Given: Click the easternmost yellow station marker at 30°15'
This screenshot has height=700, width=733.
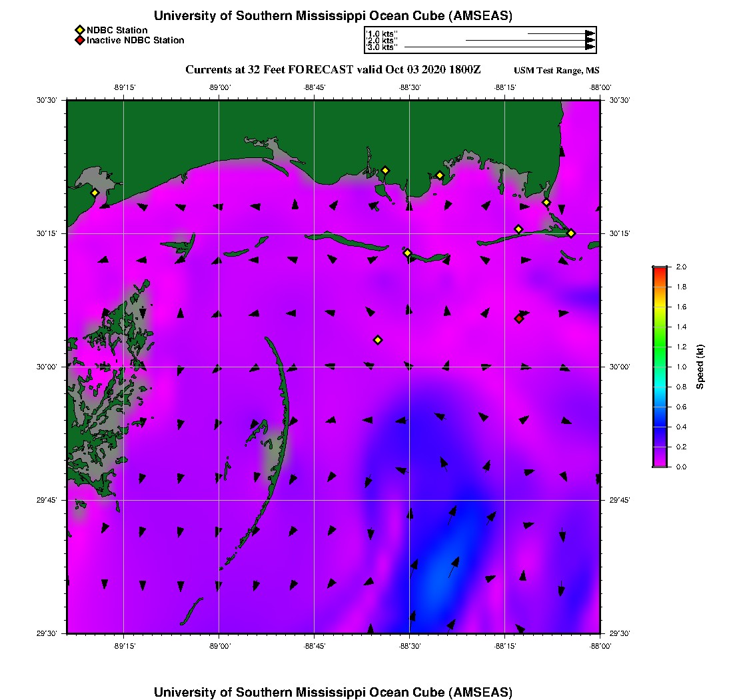Looking at the screenshot, I should (571, 233).
